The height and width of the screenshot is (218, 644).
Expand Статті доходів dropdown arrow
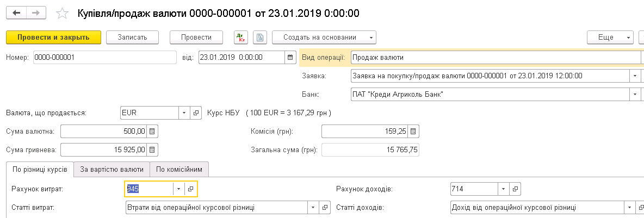click(x=629, y=207)
